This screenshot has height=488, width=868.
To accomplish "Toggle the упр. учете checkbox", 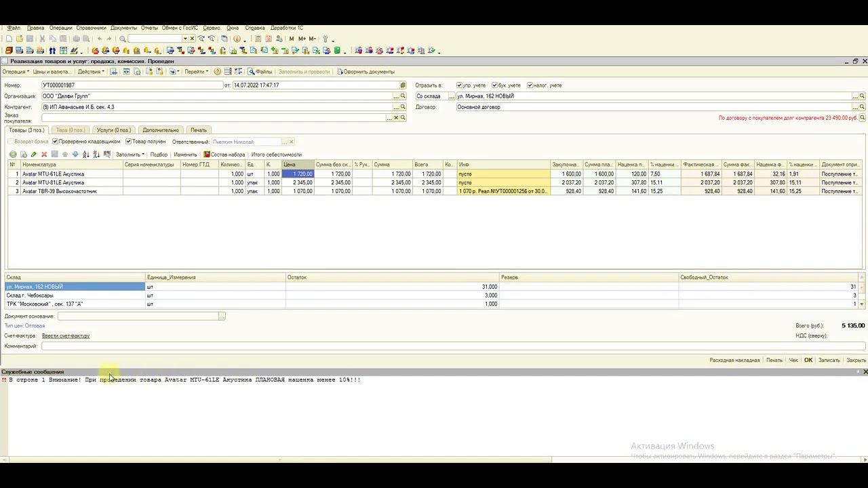I will (460, 85).
